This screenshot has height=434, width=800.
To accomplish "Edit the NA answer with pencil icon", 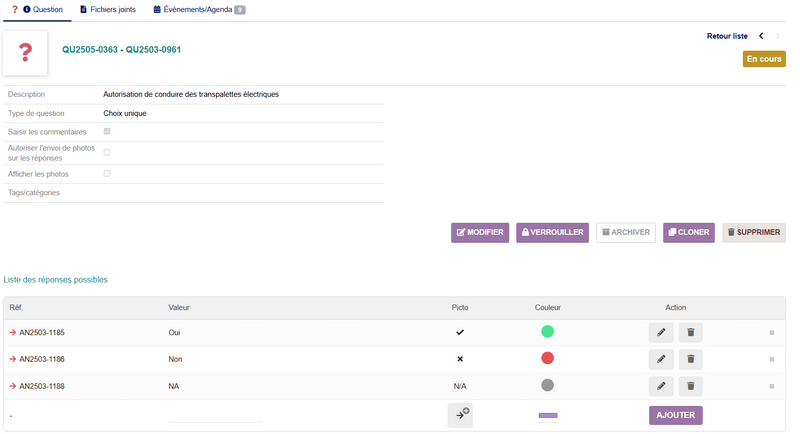I will point(661,386).
